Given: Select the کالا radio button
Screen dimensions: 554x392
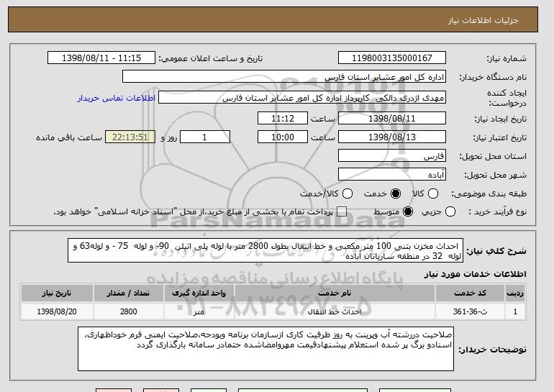Looking at the screenshot, I should point(433,193).
